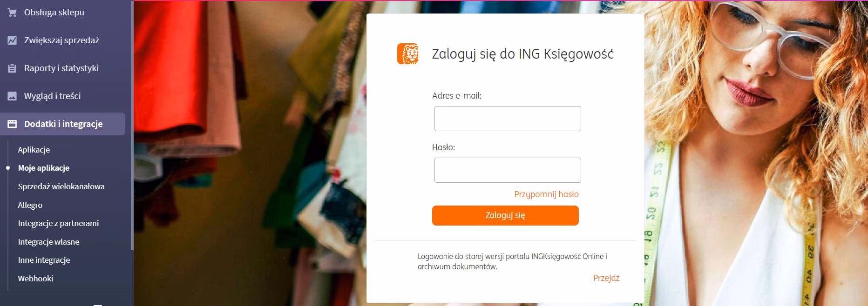Click the picture icon beside Wygląd i treści

click(12, 96)
